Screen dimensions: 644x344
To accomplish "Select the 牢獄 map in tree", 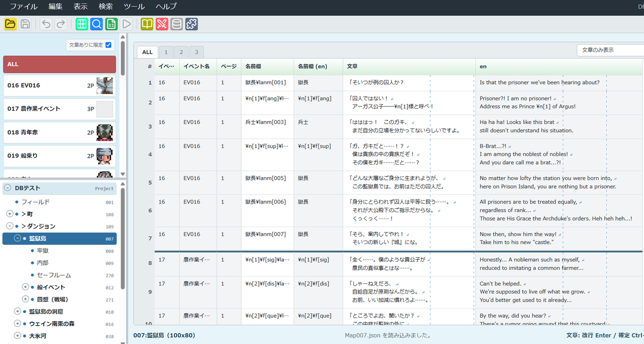I will tap(42, 251).
